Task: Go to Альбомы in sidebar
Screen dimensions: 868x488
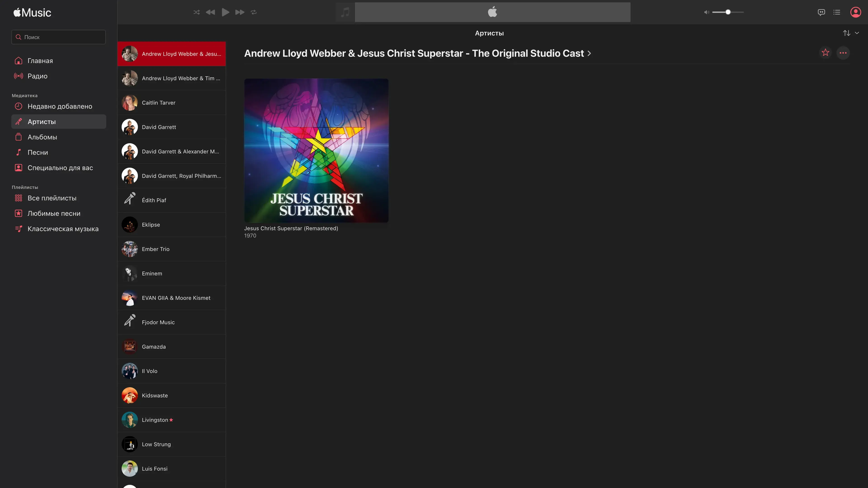Action: (42, 137)
